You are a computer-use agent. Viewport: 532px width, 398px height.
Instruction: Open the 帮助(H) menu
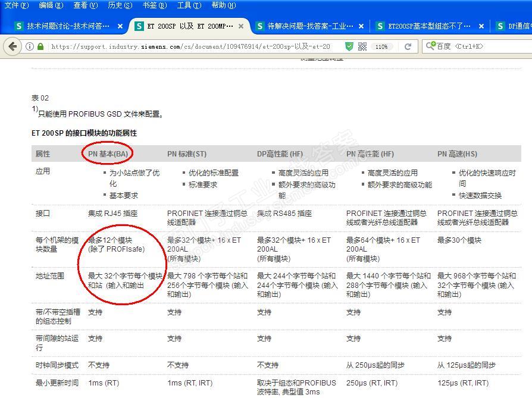[x=223, y=5]
